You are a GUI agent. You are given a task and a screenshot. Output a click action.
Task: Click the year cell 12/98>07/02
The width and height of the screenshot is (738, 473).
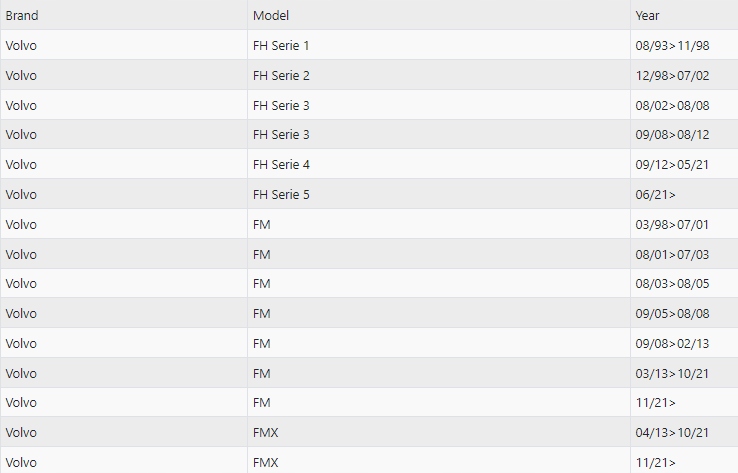click(672, 76)
